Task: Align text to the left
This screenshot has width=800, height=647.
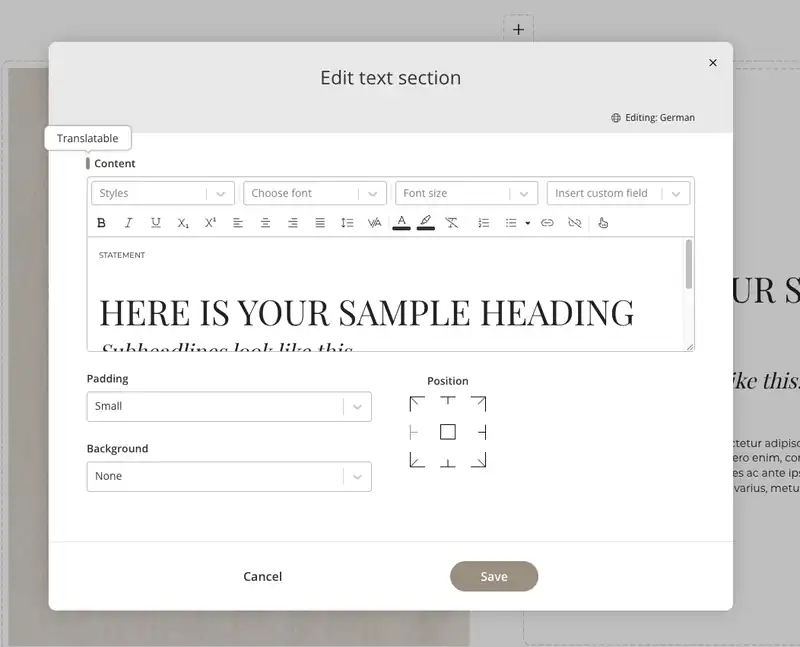Action: pos(238,223)
